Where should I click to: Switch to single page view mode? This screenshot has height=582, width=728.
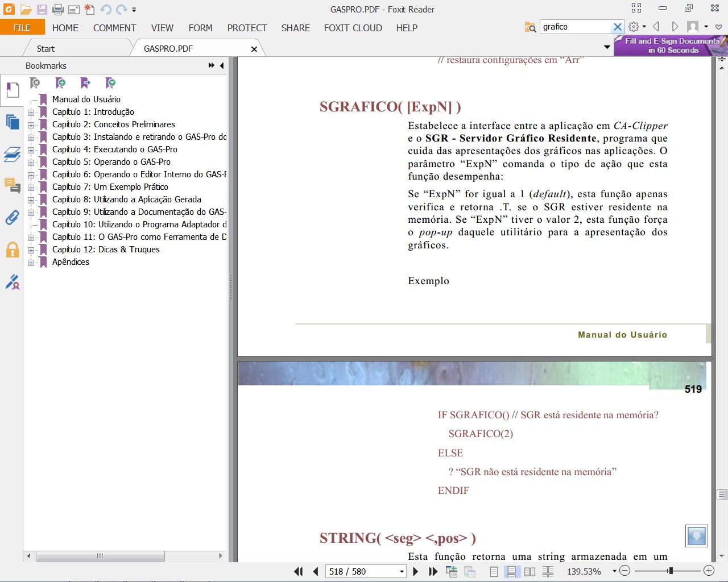point(494,571)
